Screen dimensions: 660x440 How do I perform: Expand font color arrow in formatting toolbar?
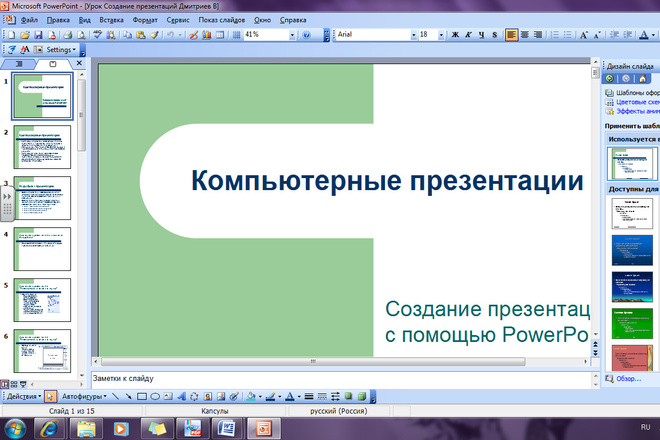[x=654, y=35]
